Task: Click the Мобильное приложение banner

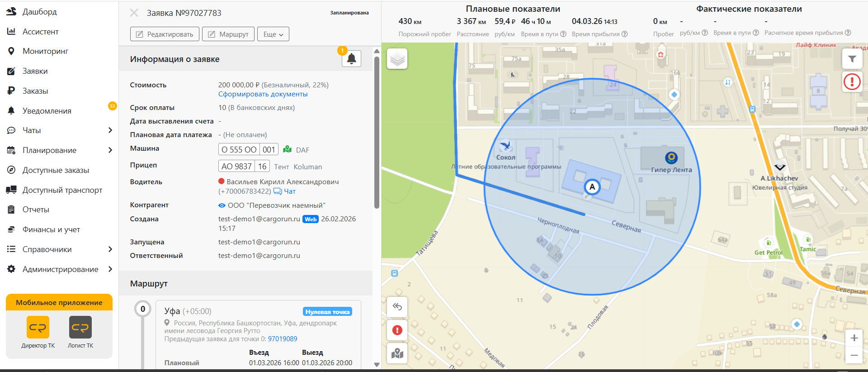Action: click(59, 303)
